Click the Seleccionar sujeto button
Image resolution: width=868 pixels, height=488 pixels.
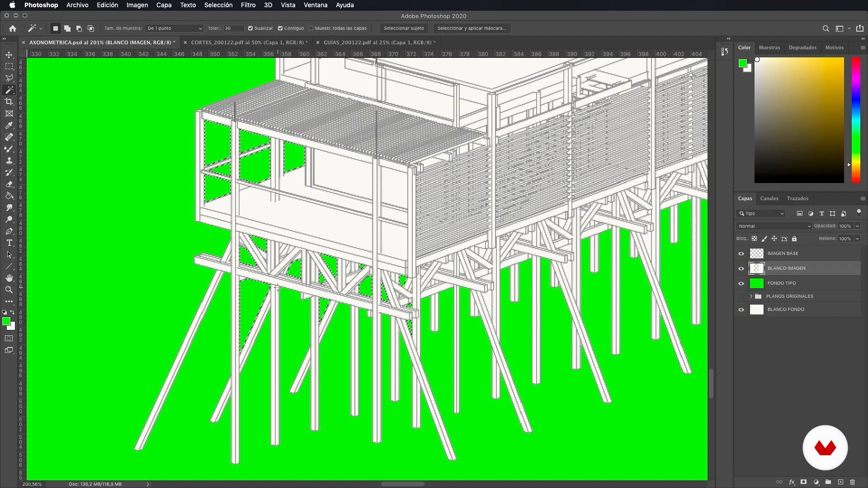click(x=404, y=28)
